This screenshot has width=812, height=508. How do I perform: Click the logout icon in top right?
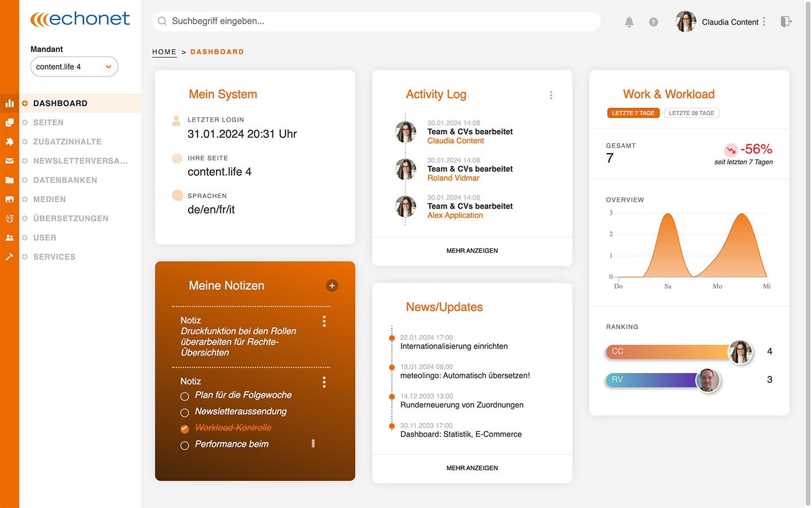(x=786, y=22)
